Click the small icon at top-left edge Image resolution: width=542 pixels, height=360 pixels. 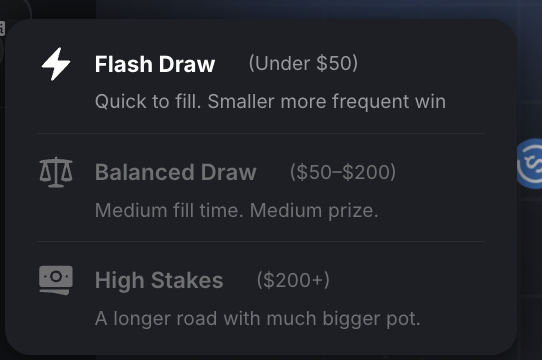tap(2, 28)
